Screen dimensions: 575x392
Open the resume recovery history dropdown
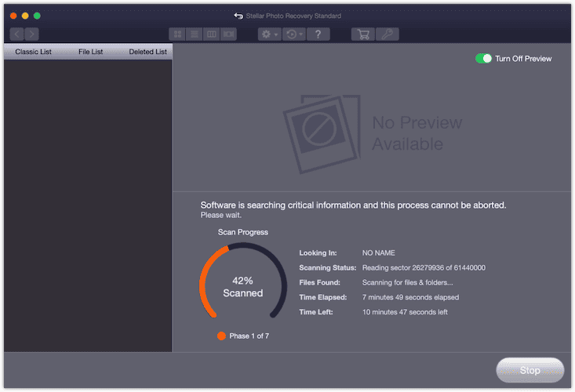click(293, 34)
